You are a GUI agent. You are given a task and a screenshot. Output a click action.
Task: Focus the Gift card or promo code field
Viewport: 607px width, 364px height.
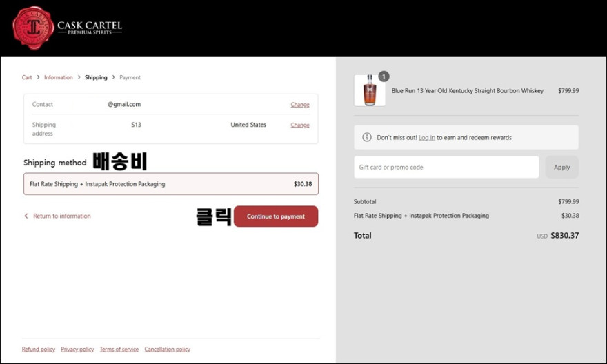pos(446,167)
